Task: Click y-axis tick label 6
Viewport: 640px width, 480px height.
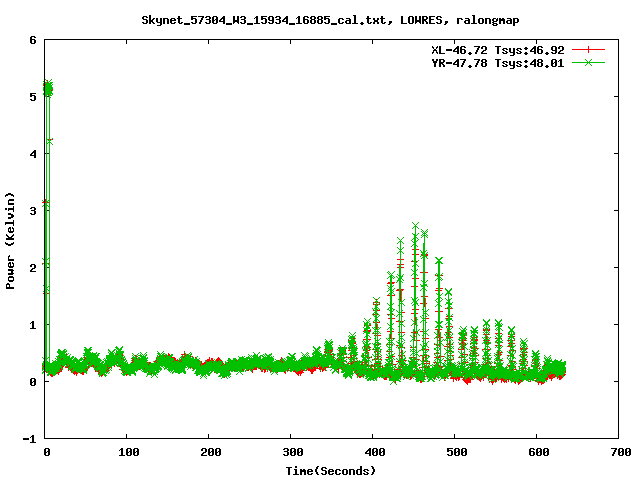Action: [x=33, y=40]
